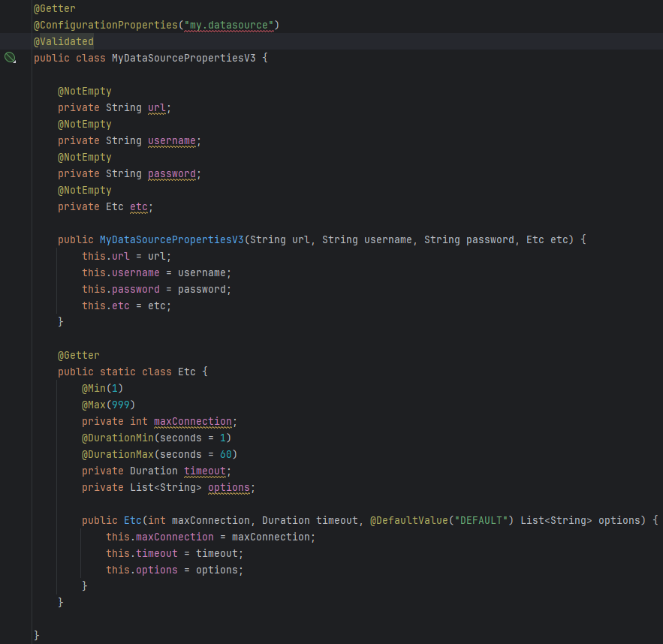The height and width of the screenshot is (644, 663).
Task: Click the @Min(1) annotation
Action: point(102,388)
